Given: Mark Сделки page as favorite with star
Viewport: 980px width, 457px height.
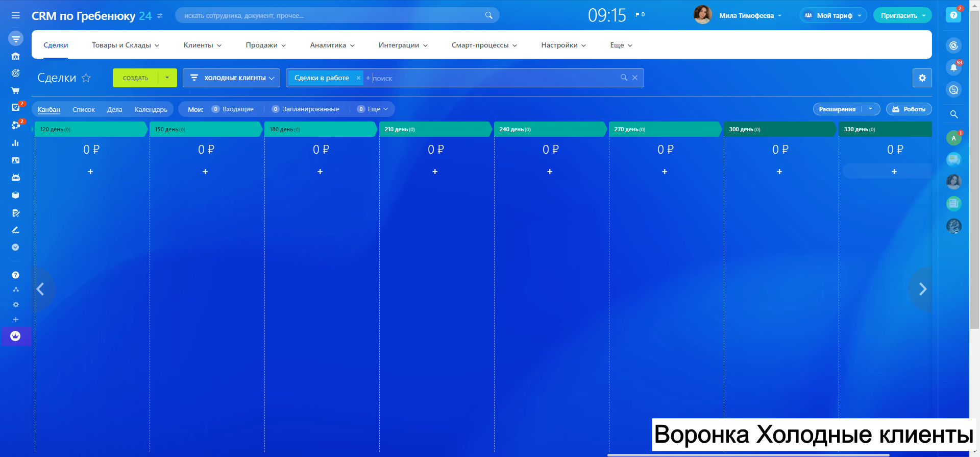Looking at the screenshot, I should [x=86, y=78].
